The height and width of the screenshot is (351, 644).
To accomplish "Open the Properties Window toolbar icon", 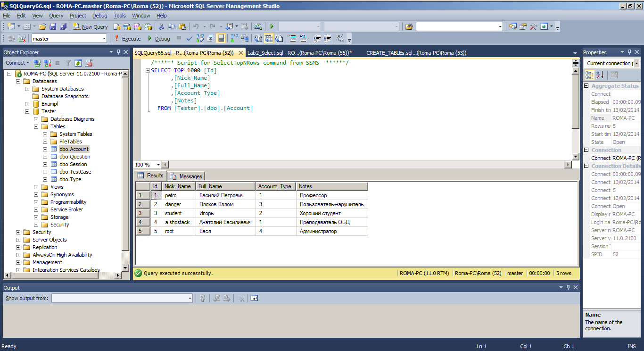I will [523, 26].
